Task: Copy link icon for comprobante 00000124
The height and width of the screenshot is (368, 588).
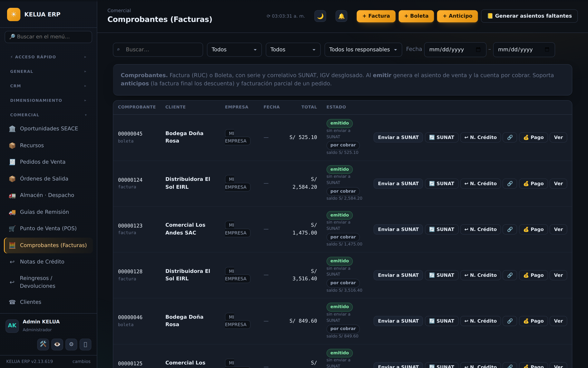Action: click(510, 184)
